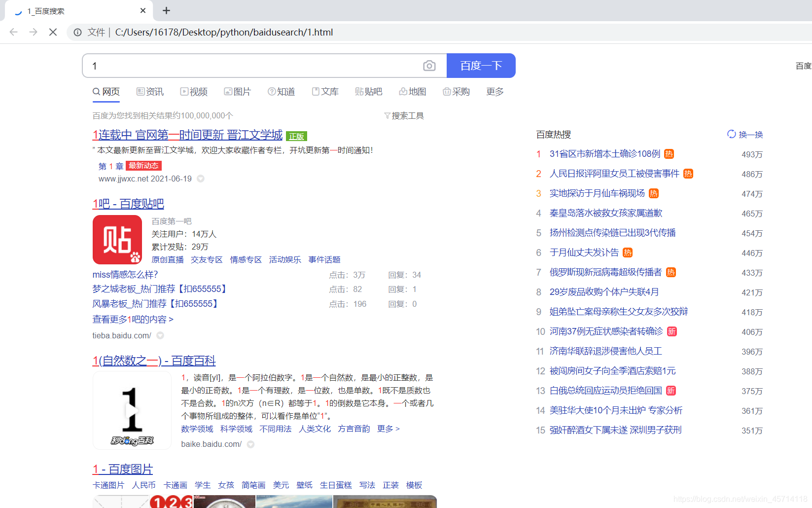Click the Baike number 1 thumbnail image
Image resolution: width=812 pixels, height=508 pixels.
(x=132, y=410)
